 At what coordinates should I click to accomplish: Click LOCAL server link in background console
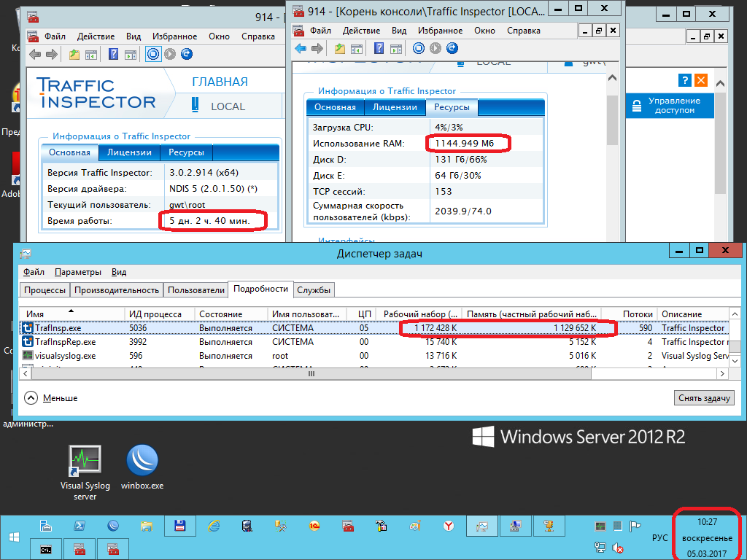[x=228, y=106]
